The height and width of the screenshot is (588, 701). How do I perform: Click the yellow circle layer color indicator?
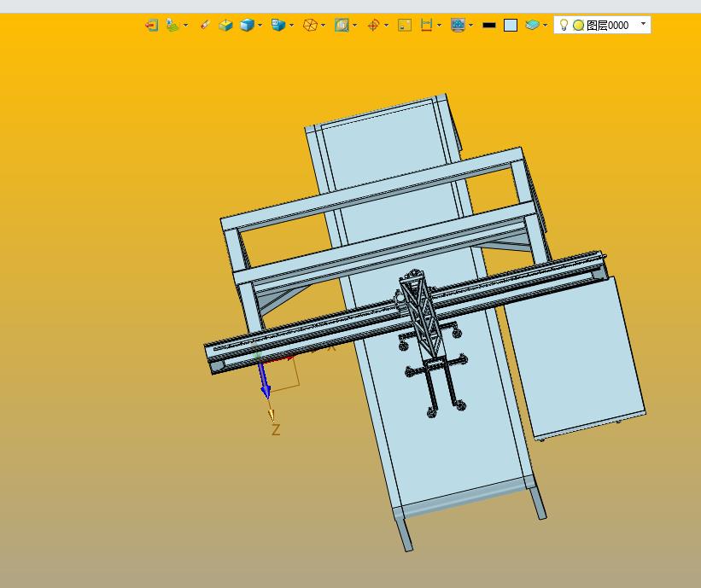[579, 26]
